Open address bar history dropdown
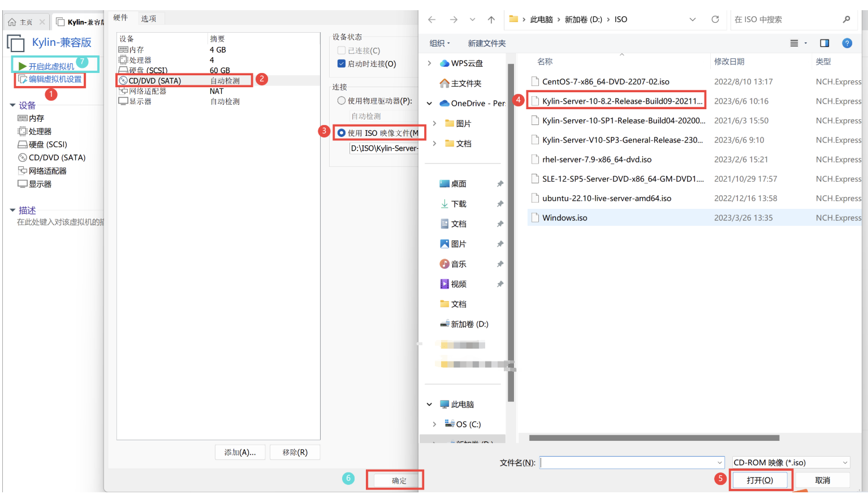The image size is (868, 494). (692, 19)
